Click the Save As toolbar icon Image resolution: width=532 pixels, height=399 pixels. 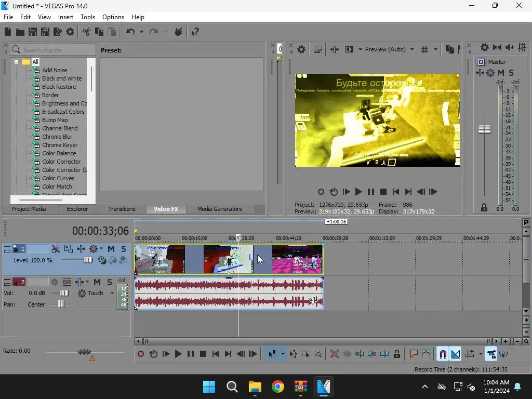pos(45,32)
